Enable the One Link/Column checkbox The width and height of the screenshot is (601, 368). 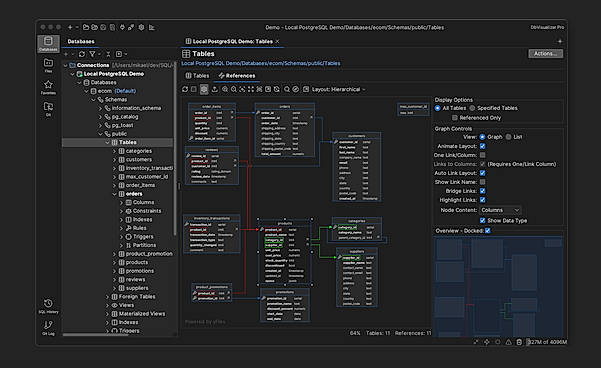(x=483, y=155)
